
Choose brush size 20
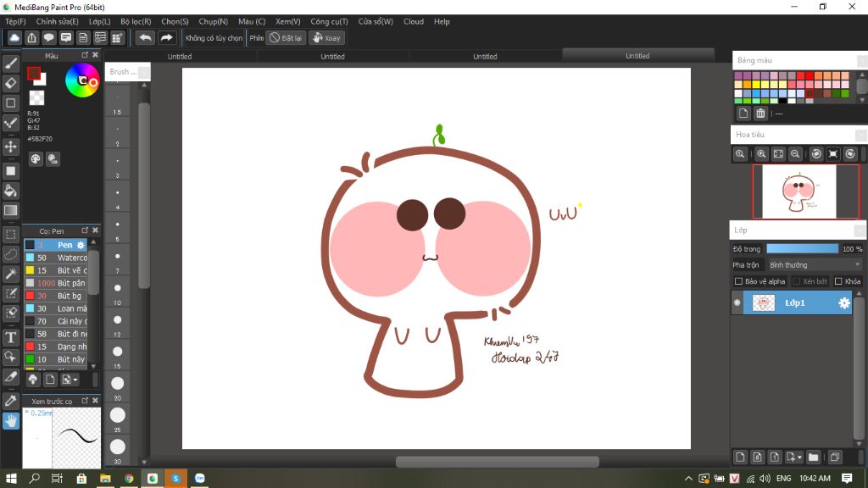coord(117,385)
